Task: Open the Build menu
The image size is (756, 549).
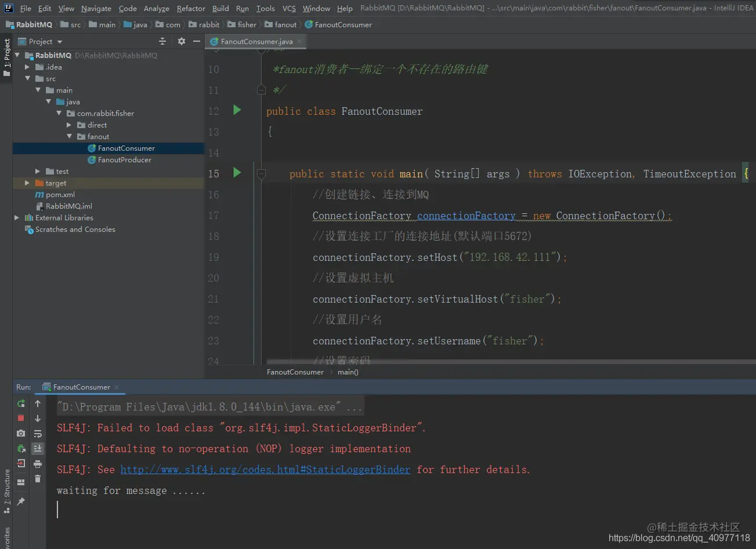Action: pos(220,8)
